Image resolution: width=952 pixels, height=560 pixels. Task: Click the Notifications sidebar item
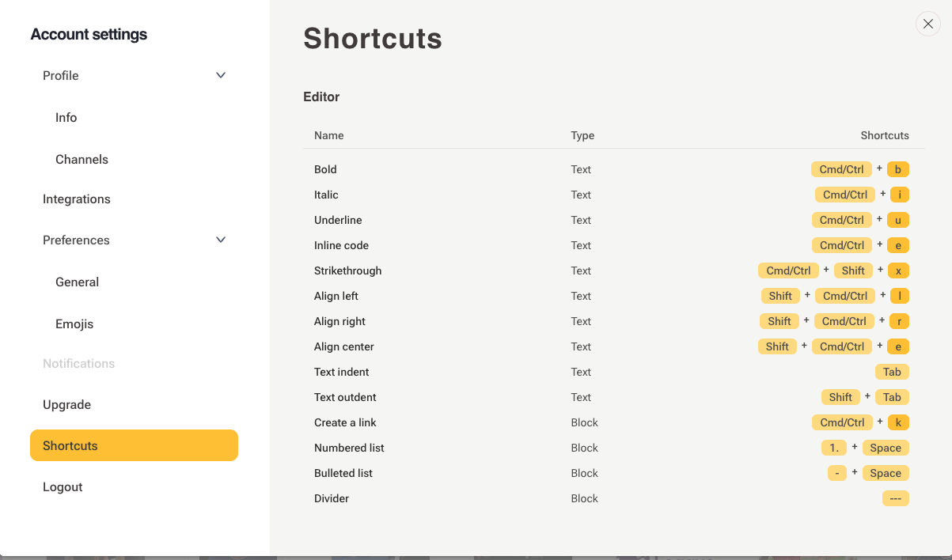pyautogui.click(x=79, y=363)
